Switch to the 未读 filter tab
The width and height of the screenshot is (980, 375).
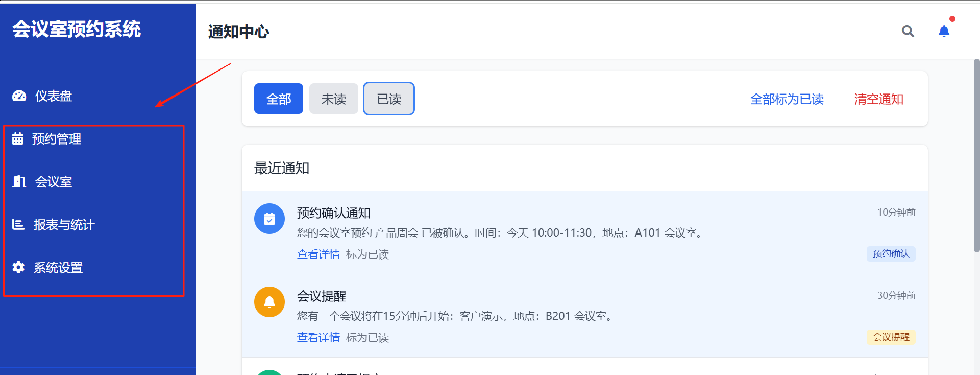[334, 99]
